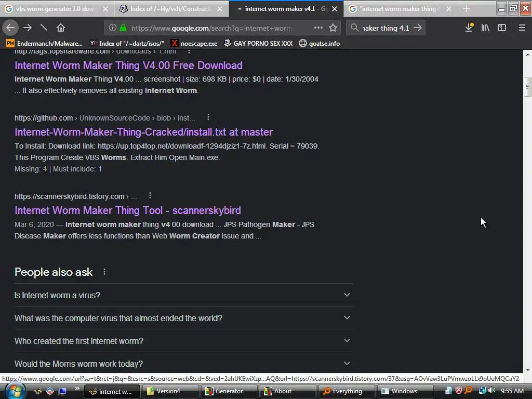
Task: Click the https://github.com breadcrumb URL
Action: pos(44,118)
